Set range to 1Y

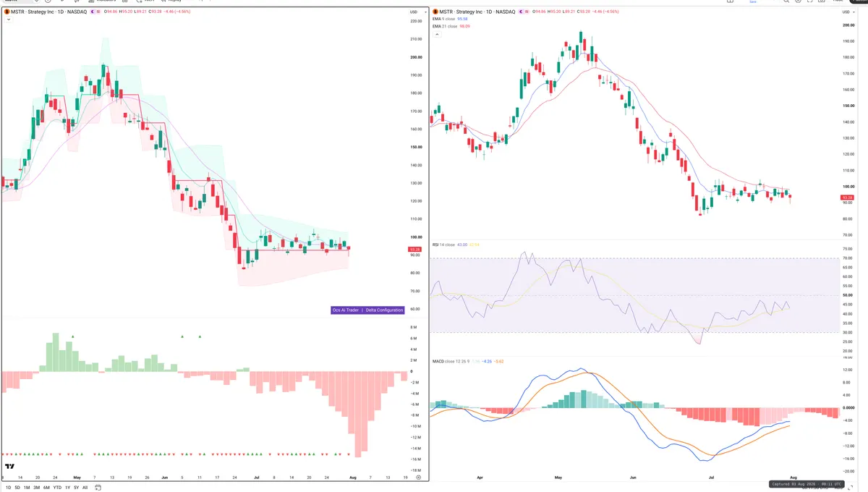[x=67, y=488]
